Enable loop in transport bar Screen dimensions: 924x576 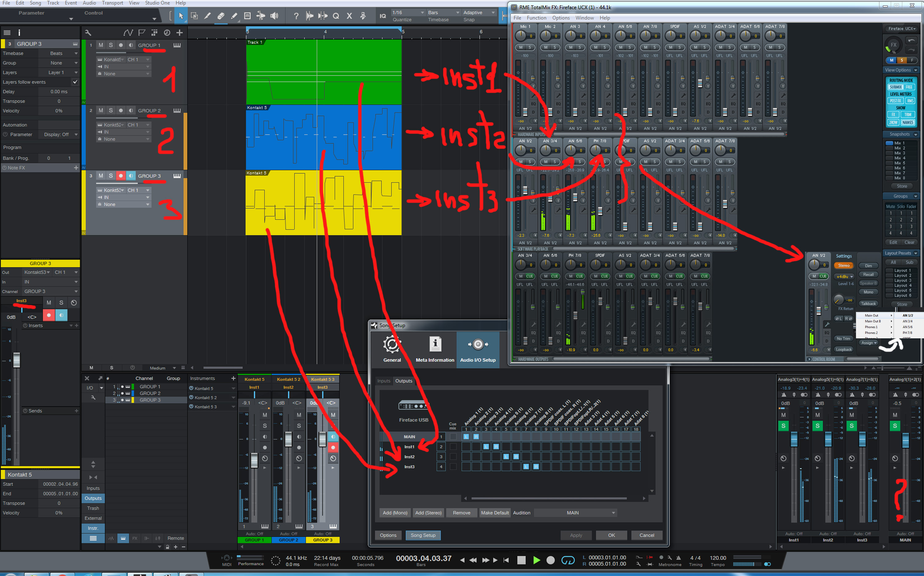pos(568,560)
